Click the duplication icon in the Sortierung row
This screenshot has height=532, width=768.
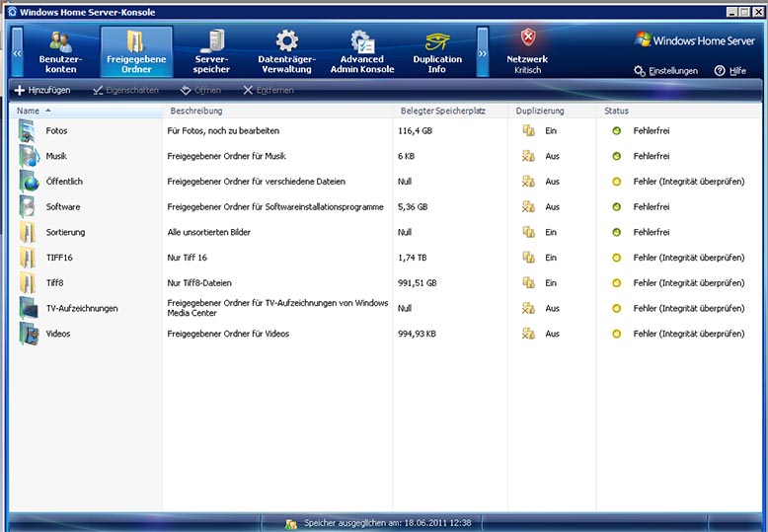click(528, 232)
